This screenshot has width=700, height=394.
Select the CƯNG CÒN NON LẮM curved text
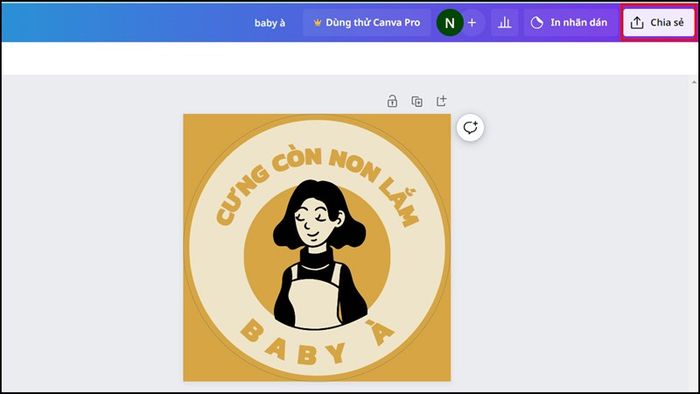[317, 187]
